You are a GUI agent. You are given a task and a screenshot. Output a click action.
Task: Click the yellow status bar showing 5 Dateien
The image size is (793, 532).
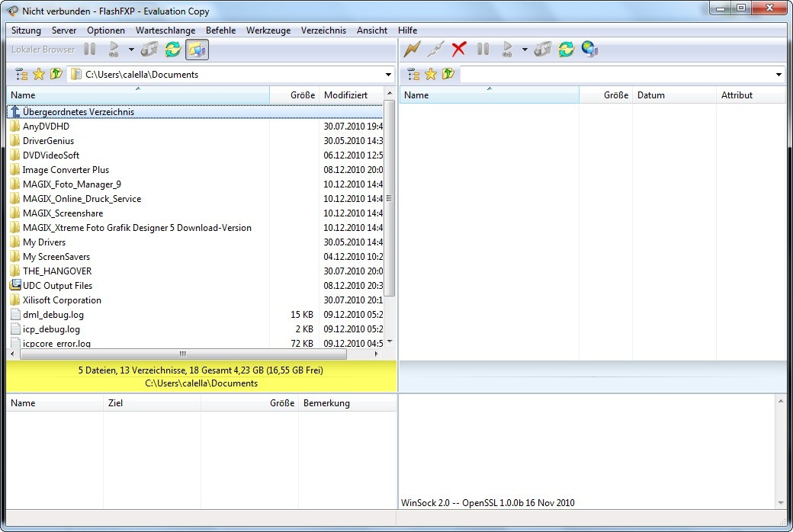(x=201, y=377)
